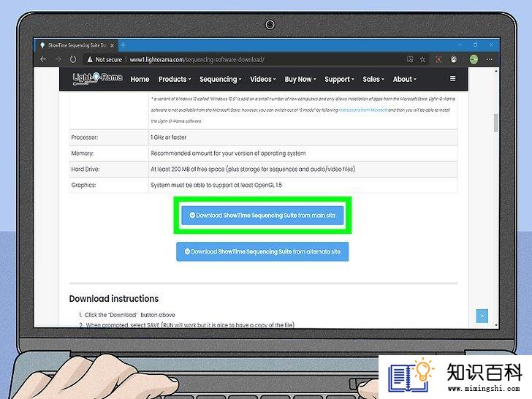This screenshot has width=532, height=399.
Task: Click the Processor: row label
Action: click(85, 137)
